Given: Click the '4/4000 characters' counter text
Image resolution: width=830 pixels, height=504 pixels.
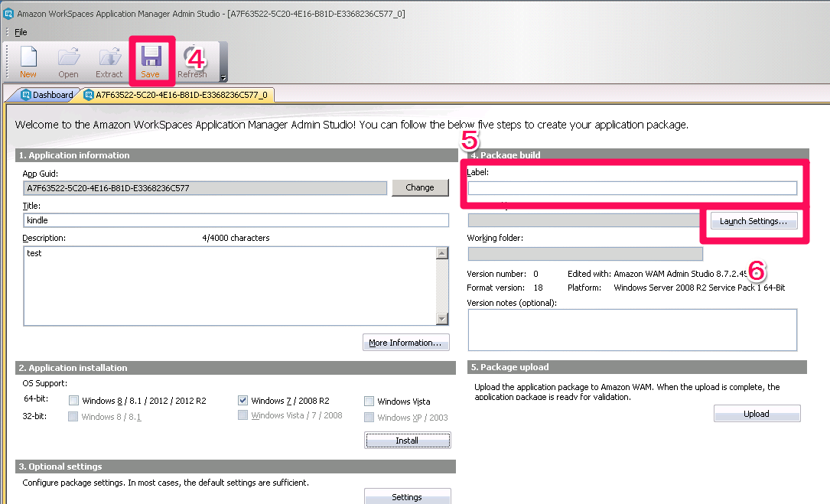Looking at the screenshot, I should point(236,239).
